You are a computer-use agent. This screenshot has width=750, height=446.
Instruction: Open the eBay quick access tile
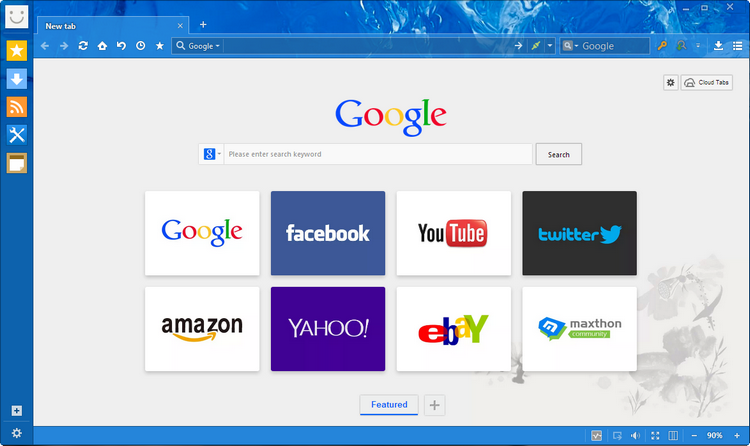click(454, 329)
